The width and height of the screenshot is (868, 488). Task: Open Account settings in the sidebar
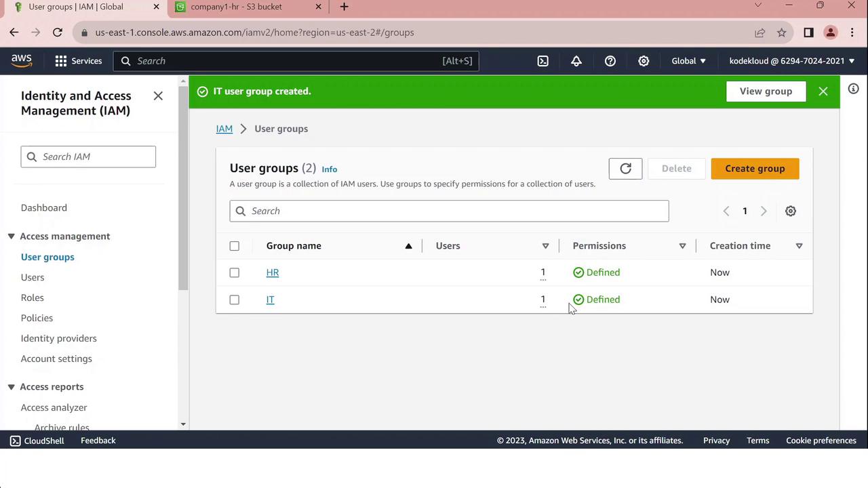tap(56, 359)
